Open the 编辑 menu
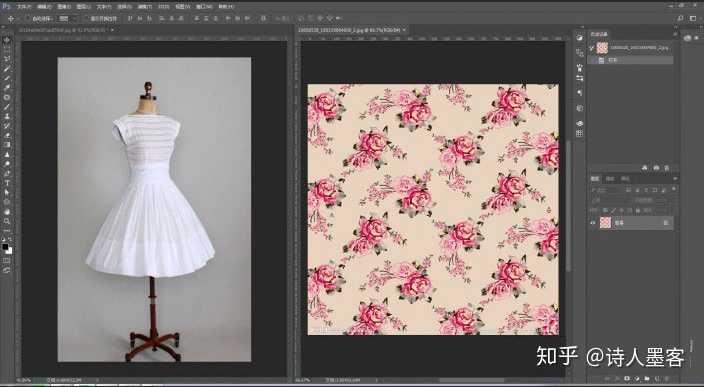The image size is (704, 387). [44, 7]
